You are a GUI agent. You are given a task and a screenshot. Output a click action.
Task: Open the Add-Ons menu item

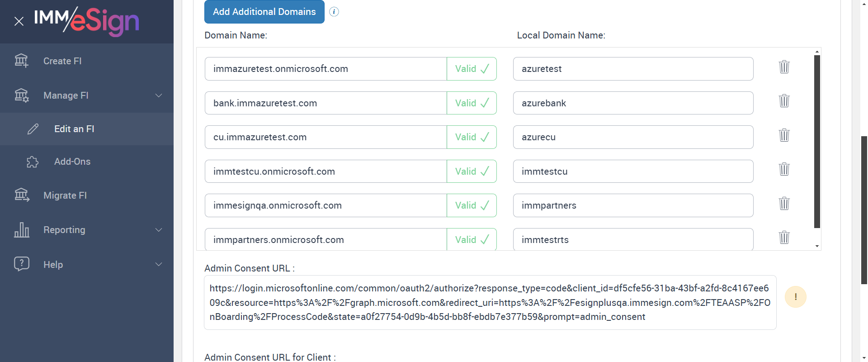point(72,162)
